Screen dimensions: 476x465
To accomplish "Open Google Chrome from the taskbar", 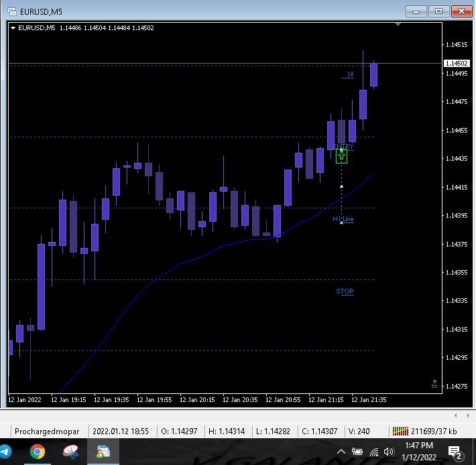I will click(x=38, y=452).
